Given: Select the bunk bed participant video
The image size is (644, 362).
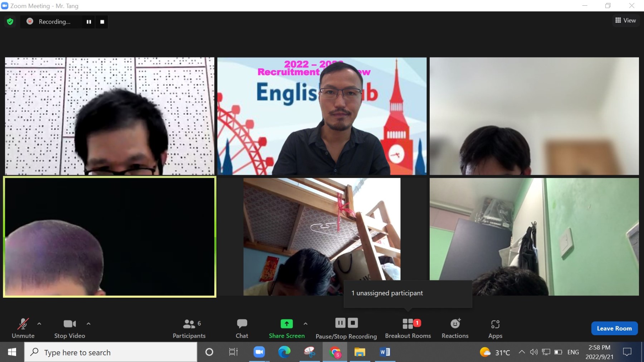Looking at the screenshot, I should coord(322,237).
